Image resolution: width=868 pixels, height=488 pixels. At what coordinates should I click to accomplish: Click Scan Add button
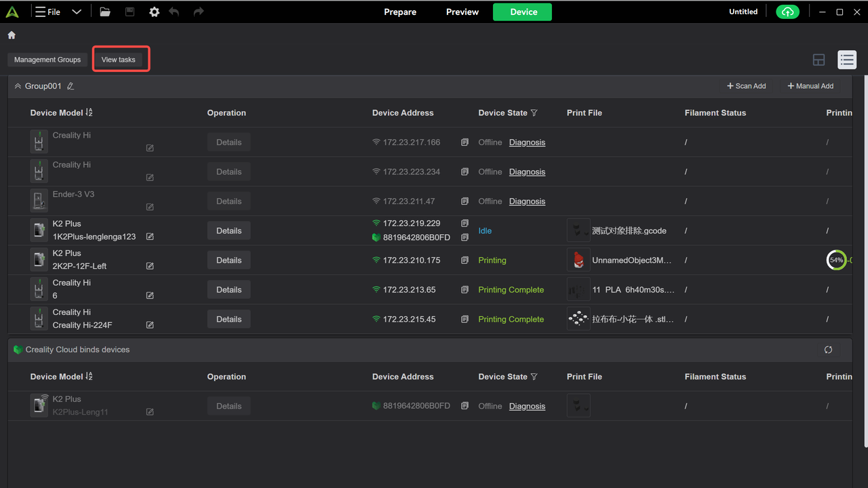(746, 86)
